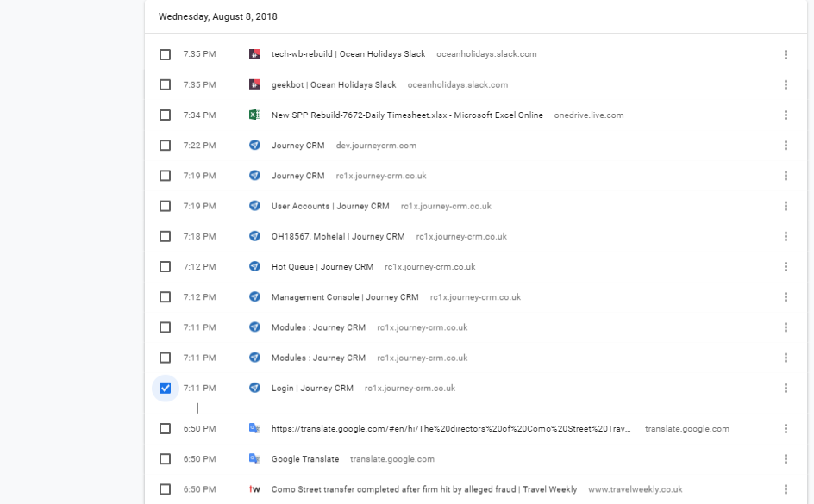
Task: Check the box for Google Translate entry
Action: click(165, 459)
